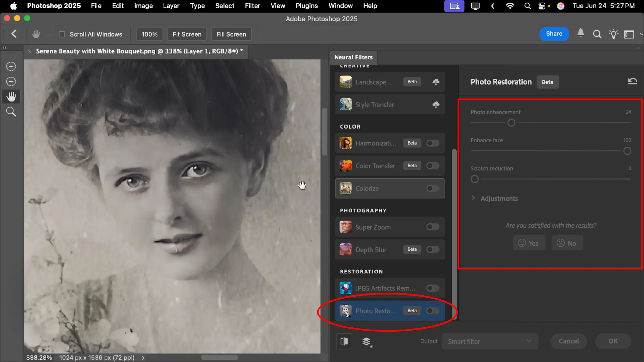Select the Zoom tool at the toolbar bottom
The height and width of the screenshot is (362, 644).
[11, 111]
